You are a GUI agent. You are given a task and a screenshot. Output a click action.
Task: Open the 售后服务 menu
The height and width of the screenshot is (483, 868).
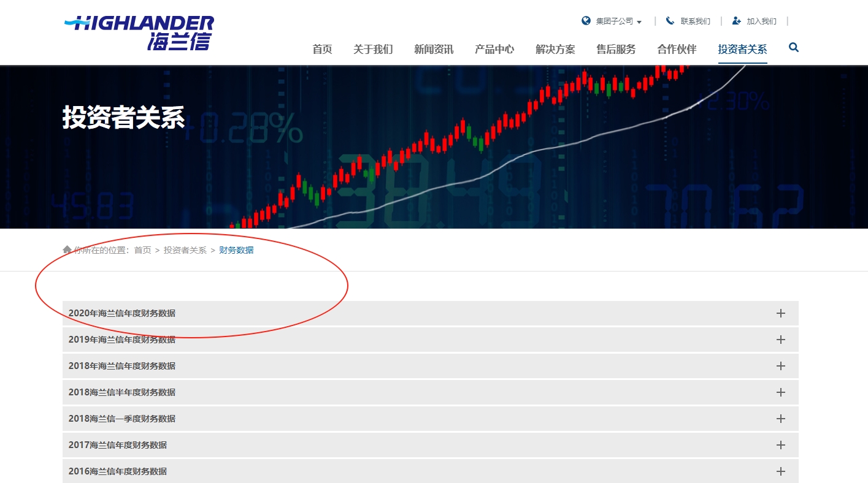[616, 50]
